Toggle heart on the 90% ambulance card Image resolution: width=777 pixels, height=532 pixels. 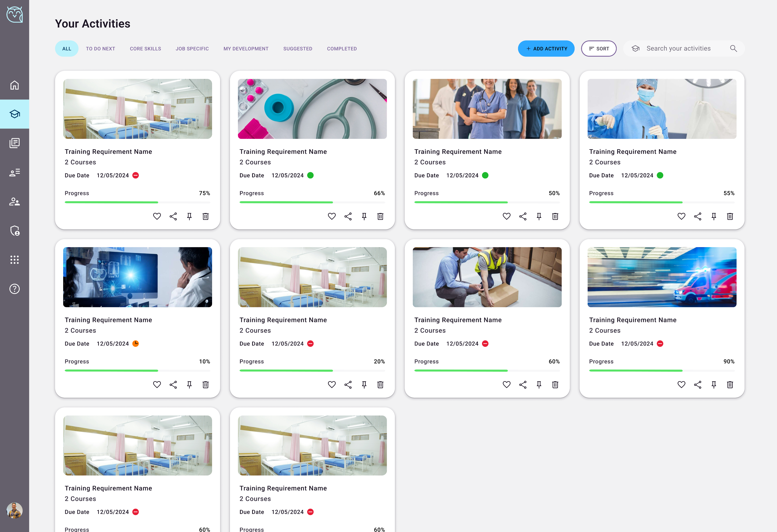tap(681, 385)
